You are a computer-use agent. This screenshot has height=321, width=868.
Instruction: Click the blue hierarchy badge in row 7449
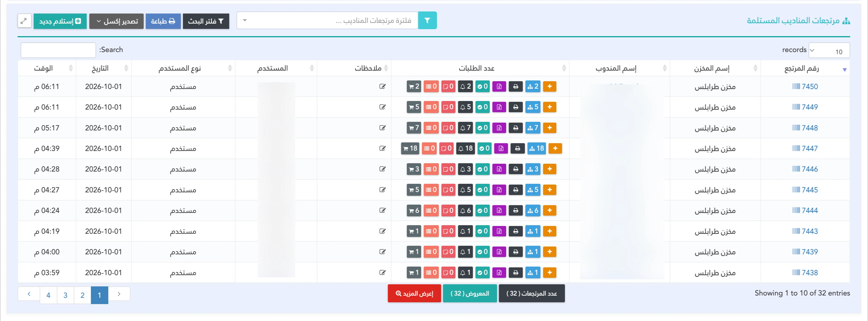(x=533, y=107)
